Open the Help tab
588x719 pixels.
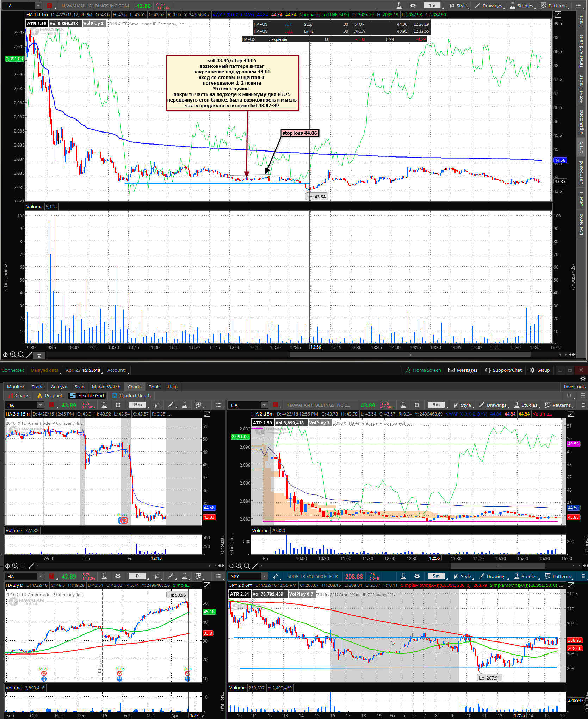(x=172, y=387)
